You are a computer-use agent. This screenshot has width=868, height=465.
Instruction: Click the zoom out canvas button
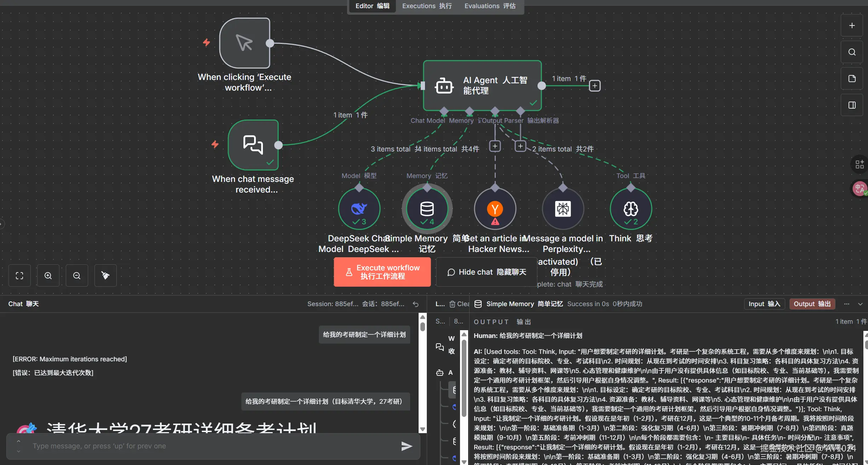(x=77, y=276)
